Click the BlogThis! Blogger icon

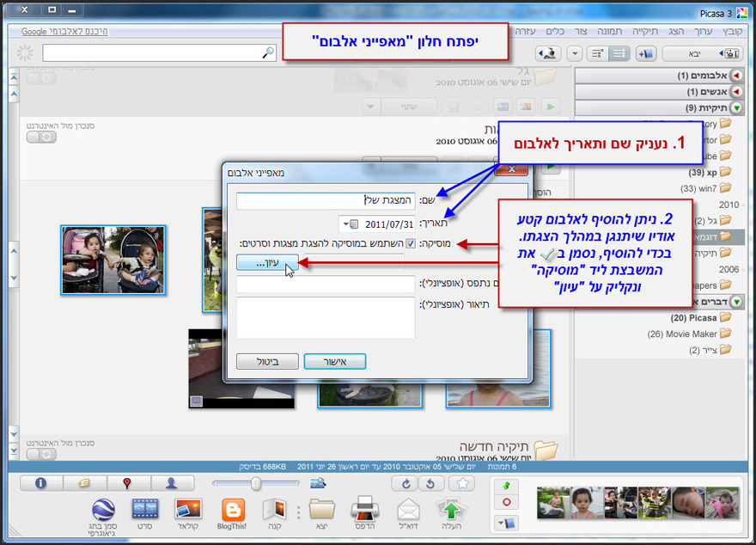tap(233, 513)
